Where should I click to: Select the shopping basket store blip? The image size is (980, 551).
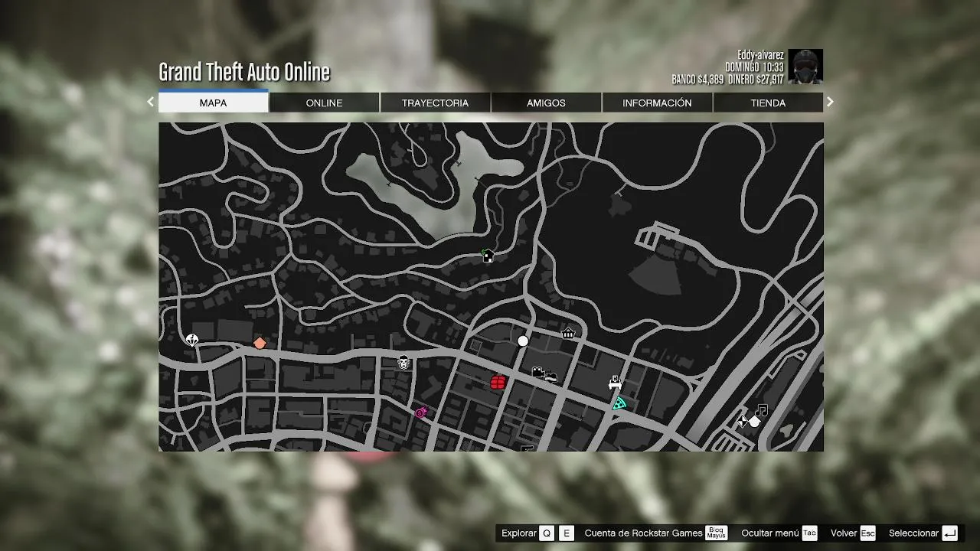coord(568,333)
